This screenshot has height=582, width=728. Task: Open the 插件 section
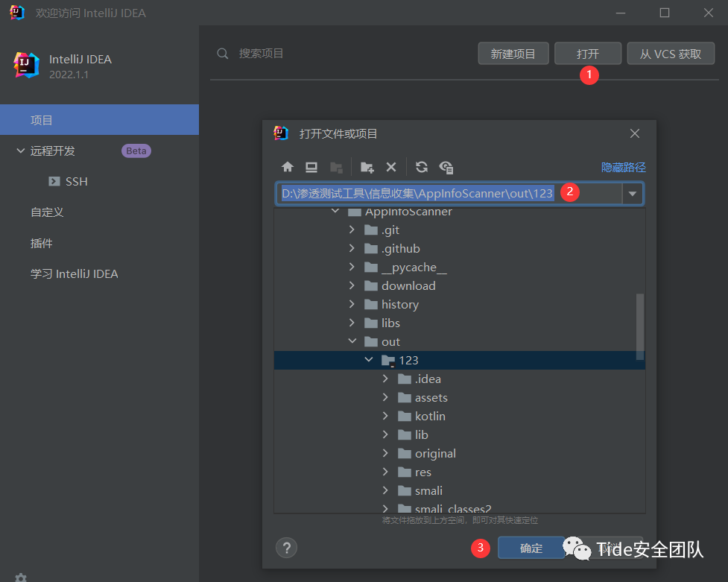click(x=99, y=243)
